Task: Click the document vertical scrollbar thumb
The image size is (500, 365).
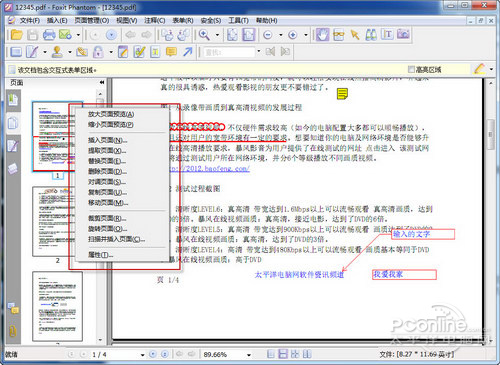Action: pos(490,134)
